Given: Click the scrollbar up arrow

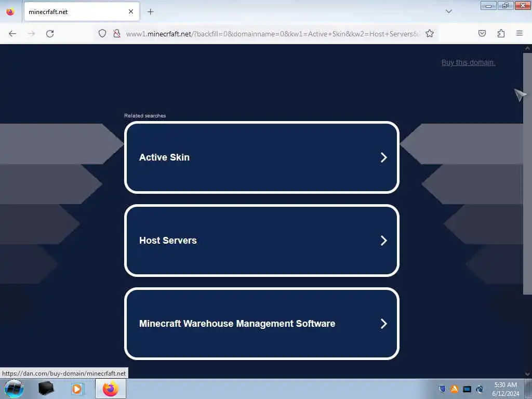Looking at the screenshot, I should pos(527,48).
